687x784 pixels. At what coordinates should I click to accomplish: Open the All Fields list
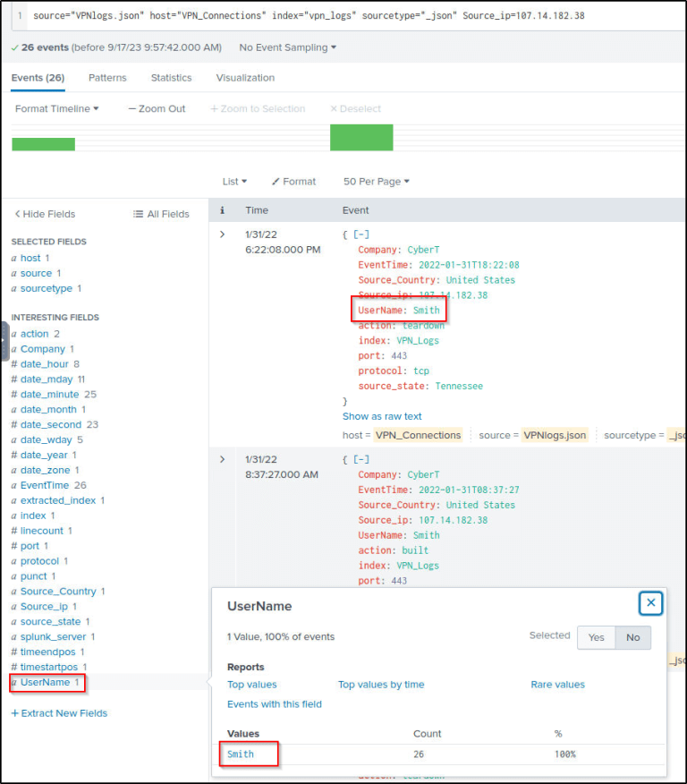(161, 214)
